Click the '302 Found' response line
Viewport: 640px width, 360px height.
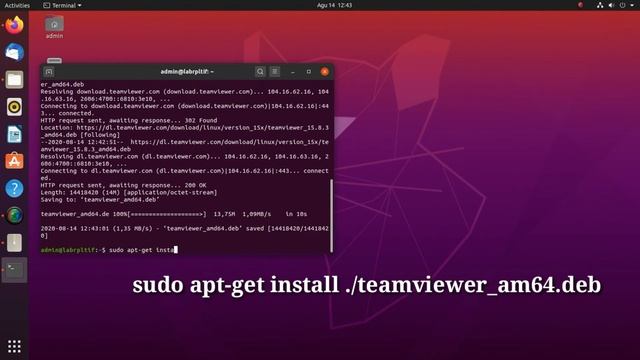click(129, 120)
